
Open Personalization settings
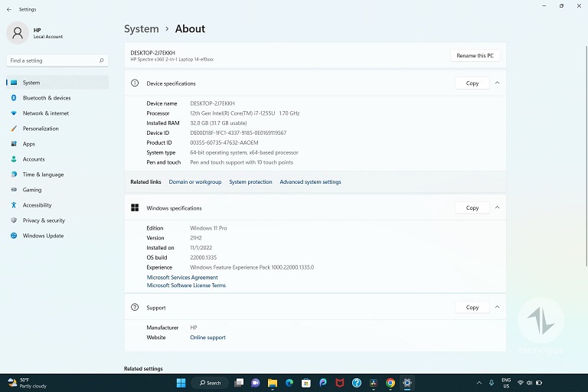click(x=57, y=129)
